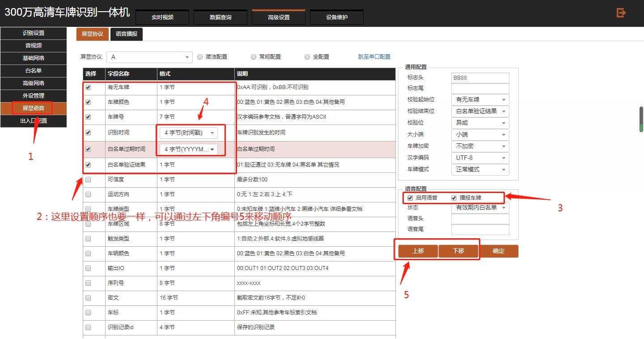Click the 标志头 input field

480,78
